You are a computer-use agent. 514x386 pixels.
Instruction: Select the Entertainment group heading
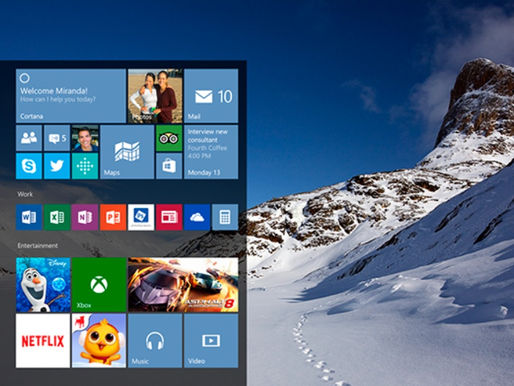[x=38, y=246]
